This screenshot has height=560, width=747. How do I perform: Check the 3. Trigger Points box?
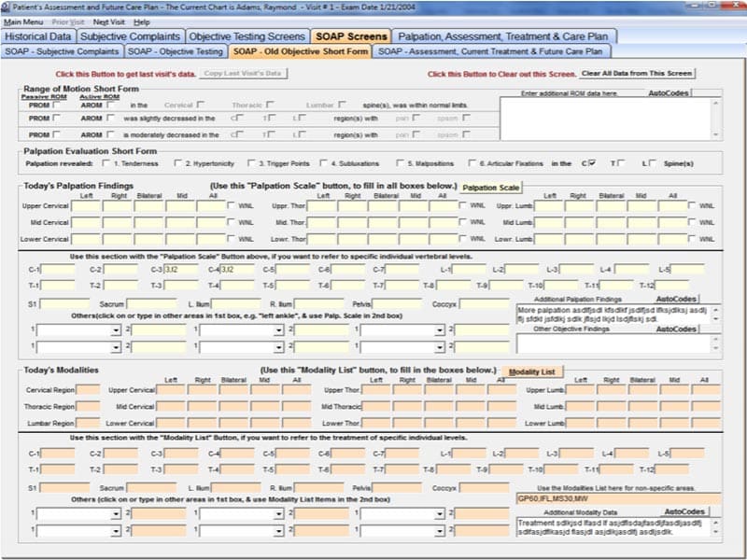click(251, 163)
